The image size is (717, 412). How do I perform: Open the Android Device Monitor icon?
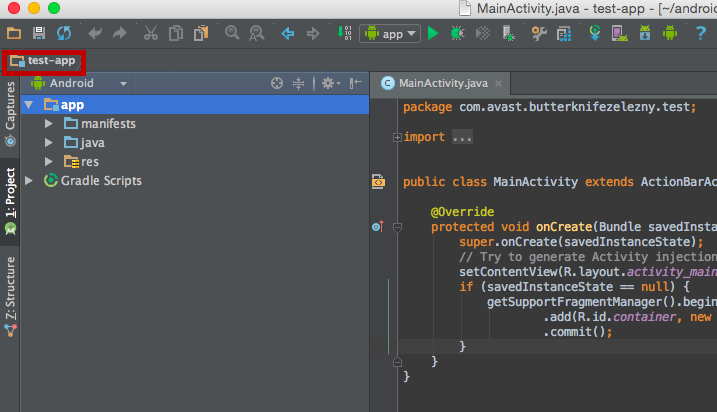pyautogui.click(x=670, y=33)
